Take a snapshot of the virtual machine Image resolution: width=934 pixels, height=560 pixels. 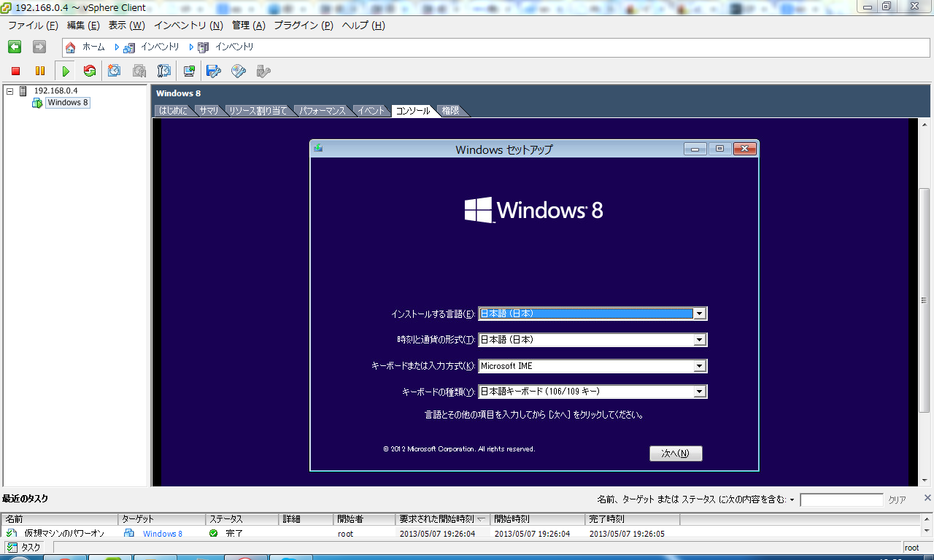115,71
